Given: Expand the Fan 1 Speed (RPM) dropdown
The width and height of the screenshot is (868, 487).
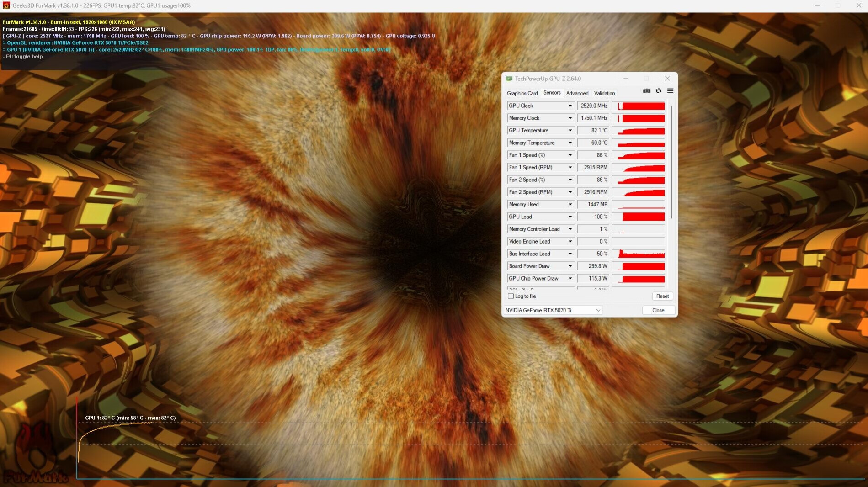Looking at the screenshot, I should coord(570,167).
